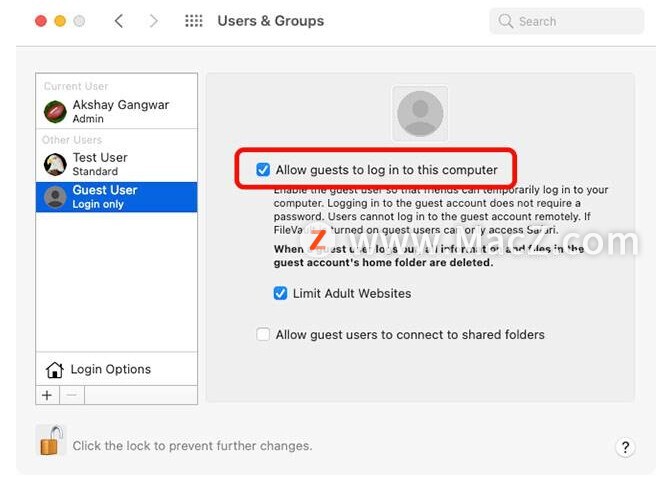
Task: Click the magnifier icon in the search box
Action: click(x=506, y=21)
